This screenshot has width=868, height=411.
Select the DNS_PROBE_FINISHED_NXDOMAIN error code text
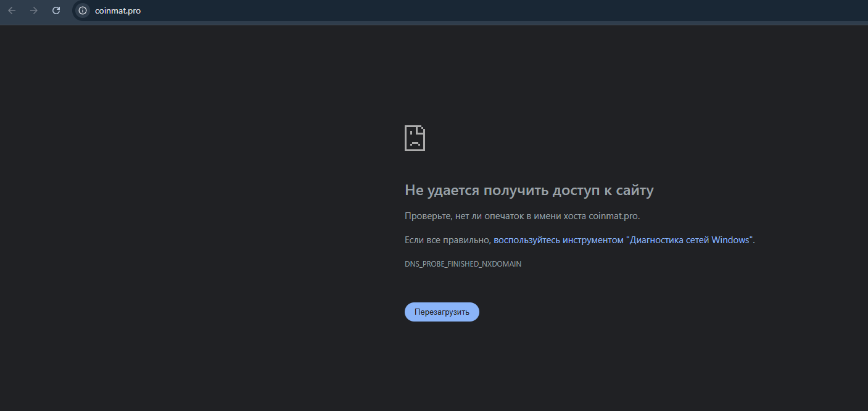pos(463,264)
